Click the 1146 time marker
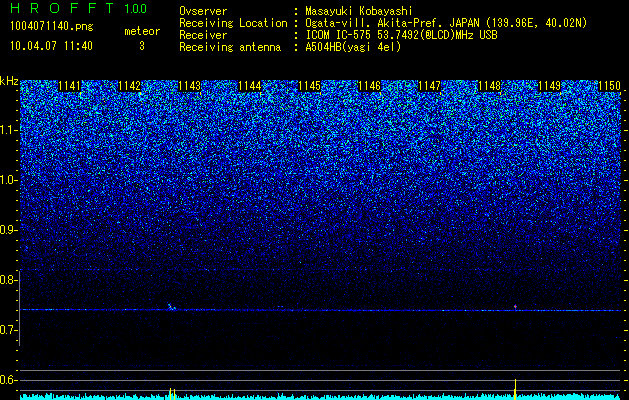Viewport: 629px width, 400px height. click(x=369, y=86)
